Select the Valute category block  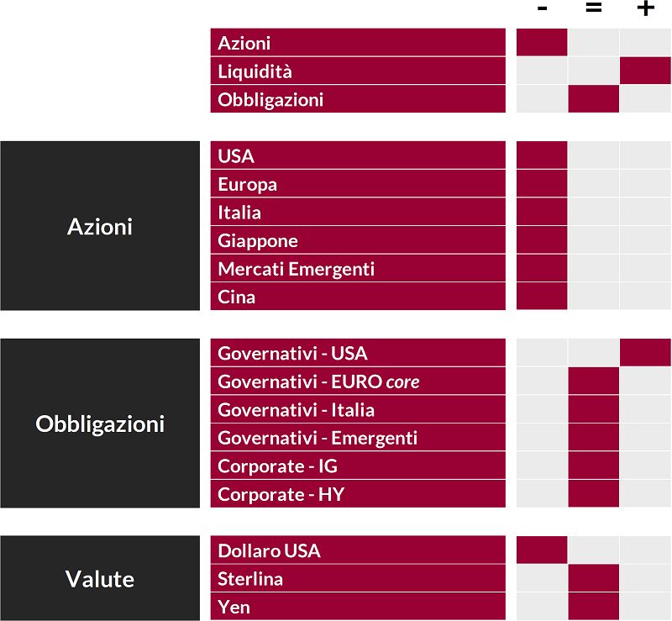(x=100, y=577)
